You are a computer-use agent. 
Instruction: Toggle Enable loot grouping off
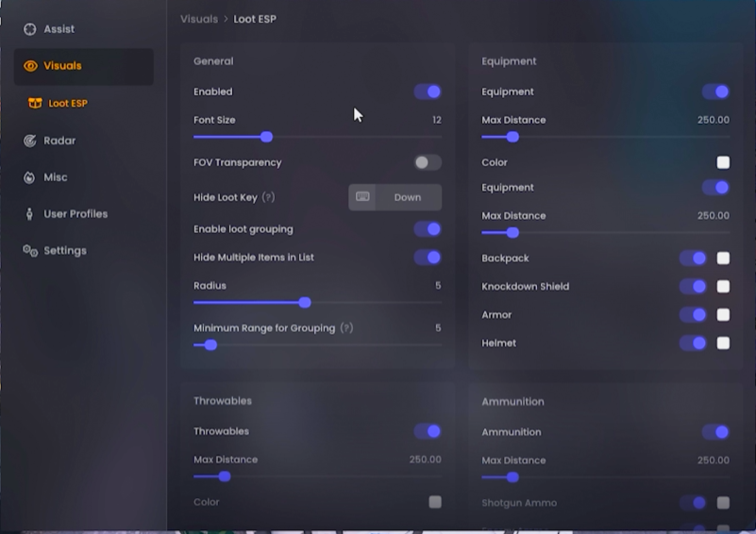point(428,229)
